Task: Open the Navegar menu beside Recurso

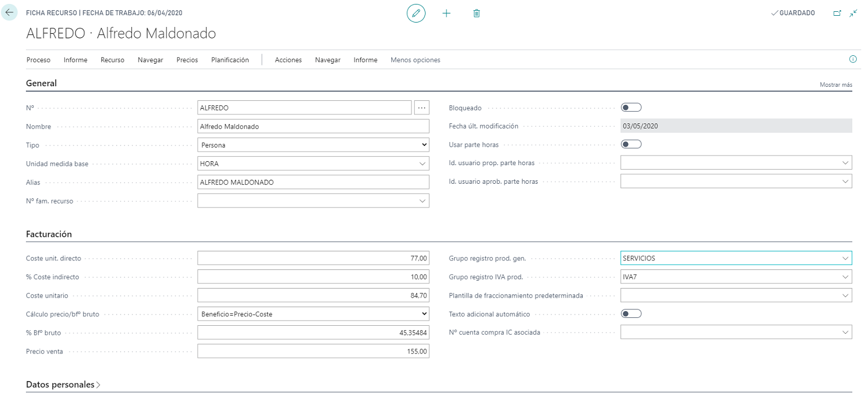Action: pos(150,60)
